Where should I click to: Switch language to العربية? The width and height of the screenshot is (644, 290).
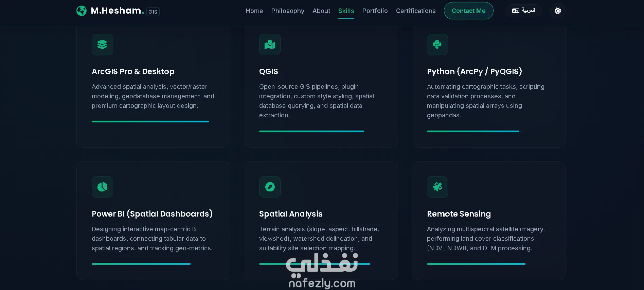coord(523,11)
